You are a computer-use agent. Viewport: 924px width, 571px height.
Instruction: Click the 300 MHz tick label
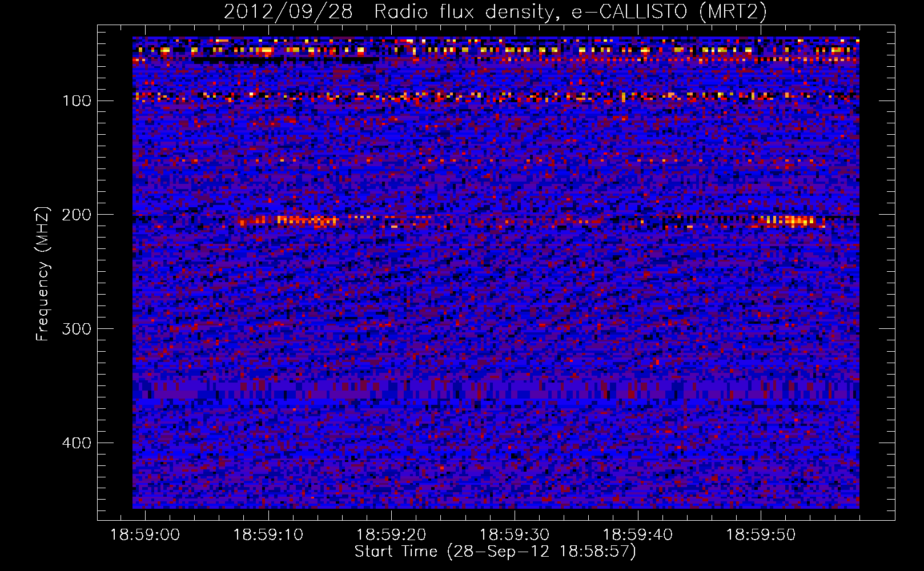click(x=77, y=329)
